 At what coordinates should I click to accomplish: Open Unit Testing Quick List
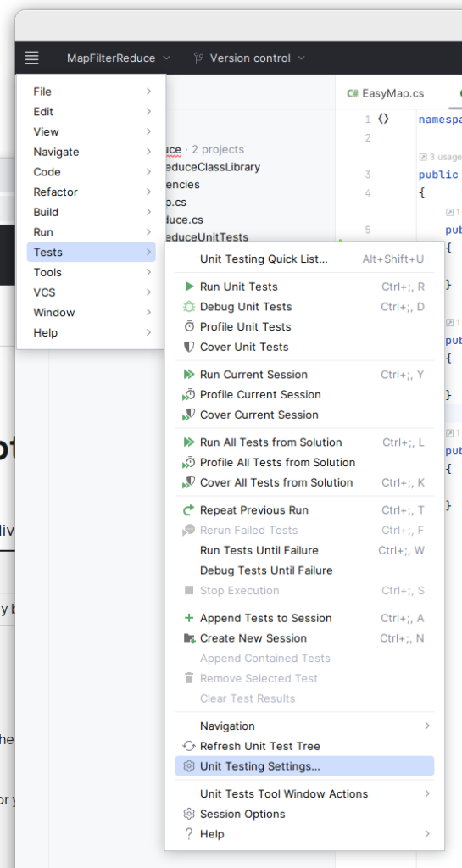point(304,259)
